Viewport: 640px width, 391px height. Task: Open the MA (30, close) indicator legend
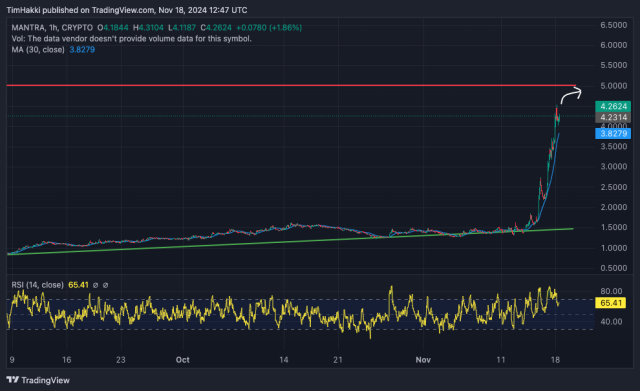pyautogui.click(x=38, y=50)
